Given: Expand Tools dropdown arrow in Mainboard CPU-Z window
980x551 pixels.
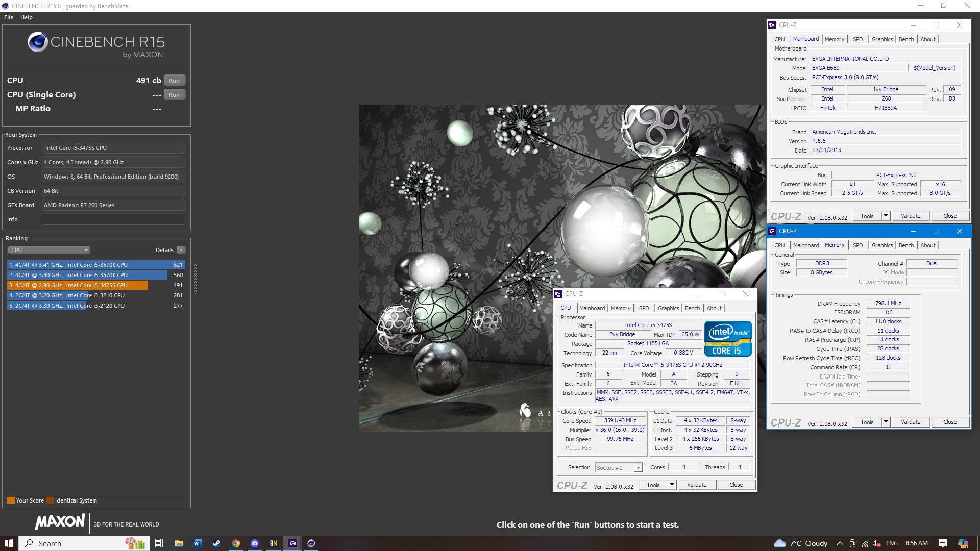Looking at the screenshot, I should point(886,216).
